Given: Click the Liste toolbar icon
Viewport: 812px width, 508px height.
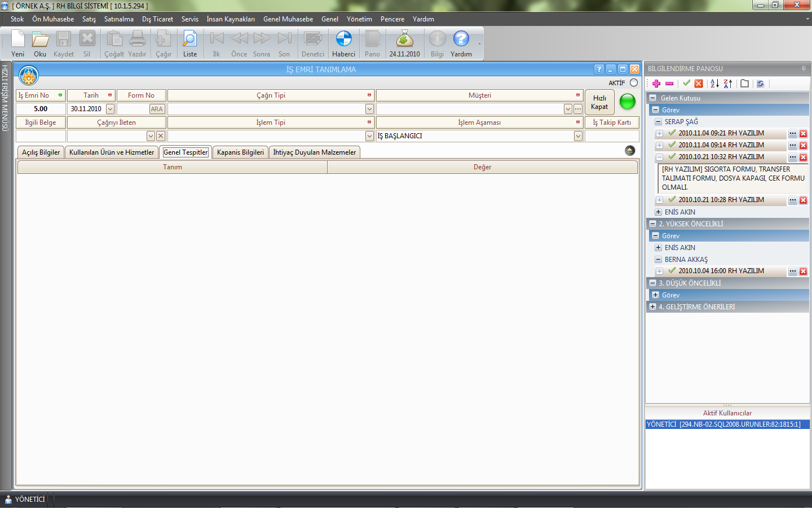Looking at the screenshot, I should click(189, 43).
